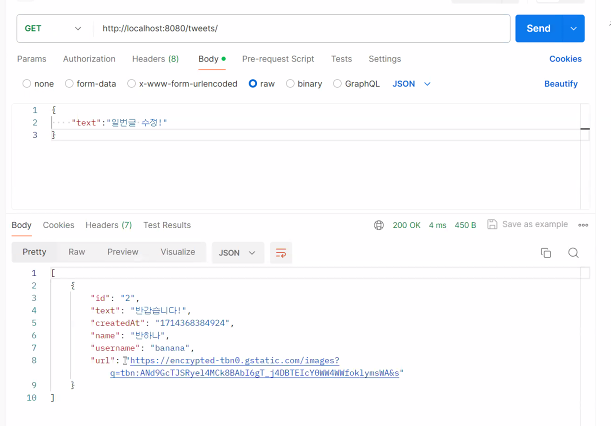611x426 pixels.
Task: Open the gstatic image URL link
Action: click(x=255, y=367)
